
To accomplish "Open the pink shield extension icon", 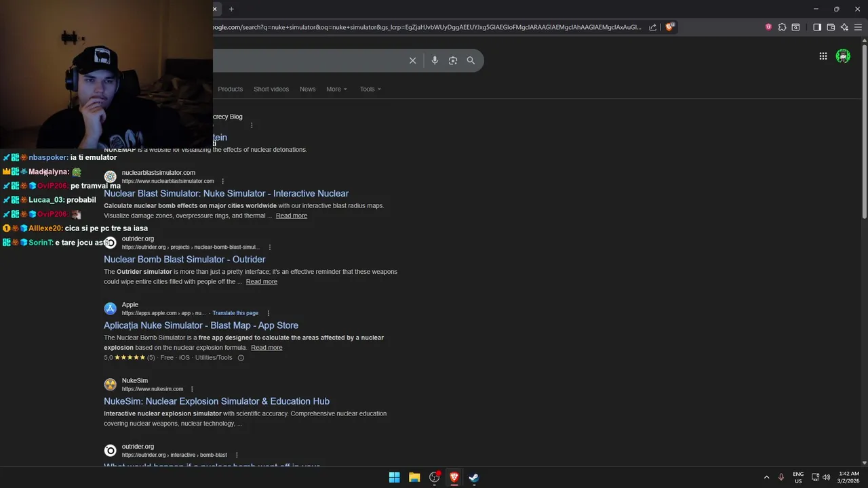I will tap(768, 27).
